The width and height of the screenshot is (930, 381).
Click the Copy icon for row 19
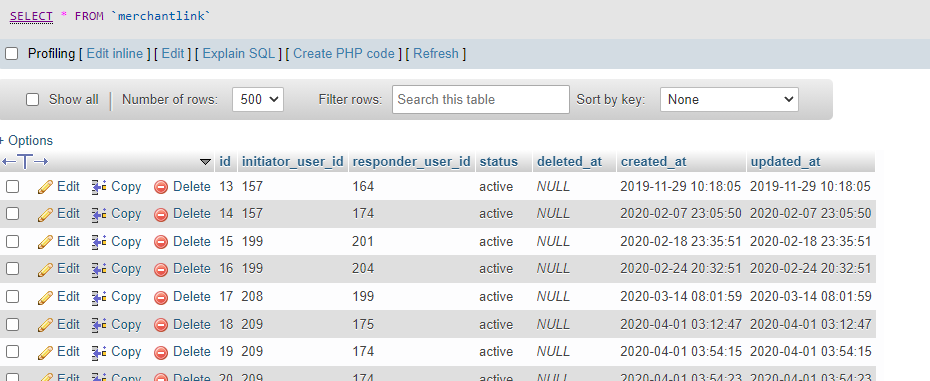click(99, 353)
